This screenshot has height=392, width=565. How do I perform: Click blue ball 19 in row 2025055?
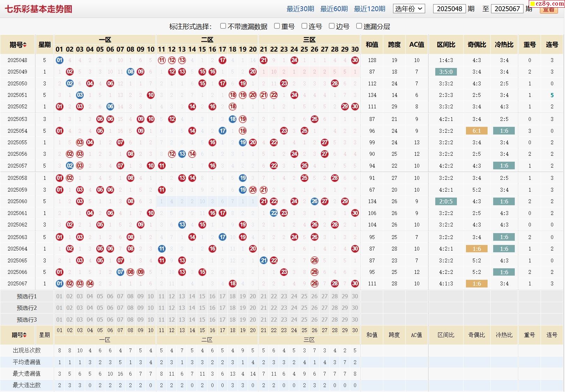pyautogui.click(x=243, y=143)
